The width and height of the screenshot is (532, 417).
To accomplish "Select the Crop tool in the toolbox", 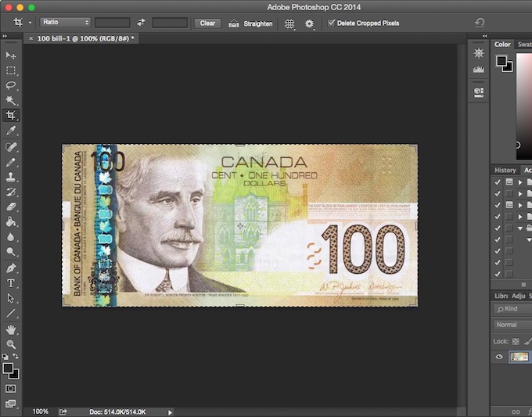I will point(11,115).
